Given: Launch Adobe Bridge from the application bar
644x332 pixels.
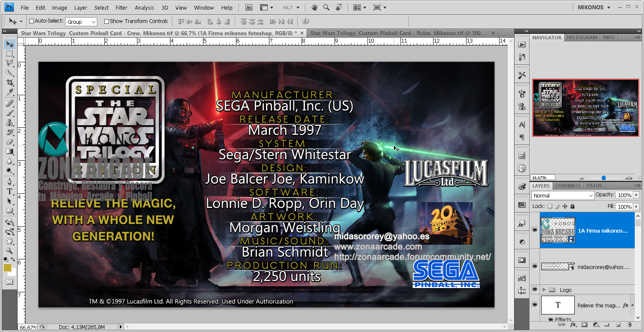Looking at the screenshot, I should (249, 8).
